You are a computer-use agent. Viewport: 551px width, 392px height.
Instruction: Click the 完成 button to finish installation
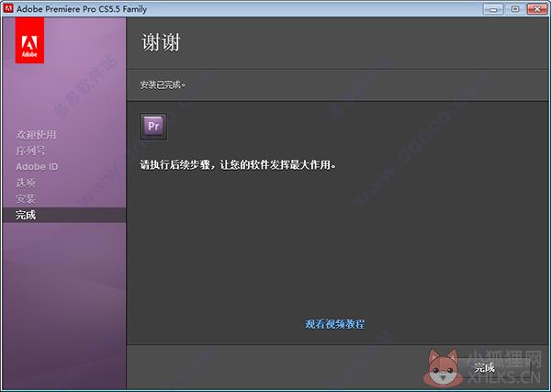coord(484,368)
